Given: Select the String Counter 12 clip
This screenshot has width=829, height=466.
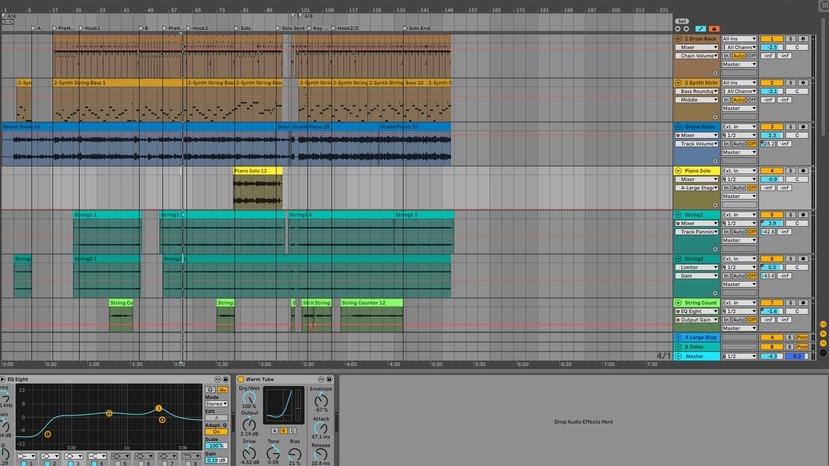Looking at the screenshot, I should tap(370, 302).
